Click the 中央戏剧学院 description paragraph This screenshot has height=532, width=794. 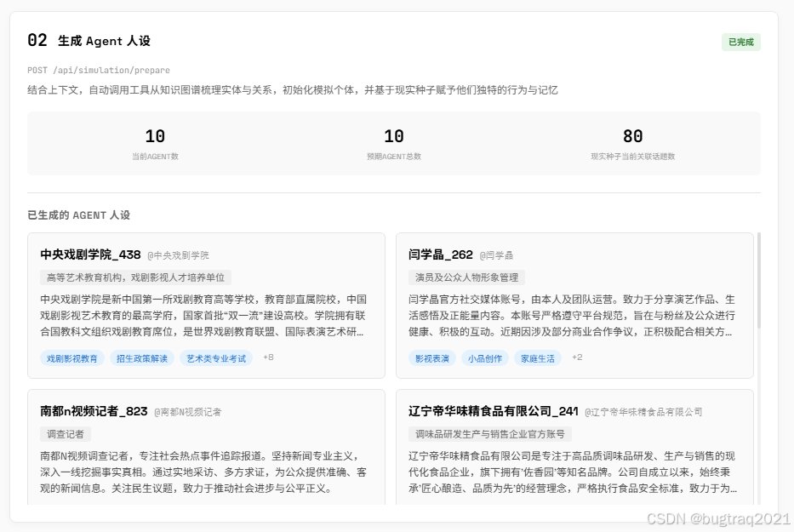[203, 315]
